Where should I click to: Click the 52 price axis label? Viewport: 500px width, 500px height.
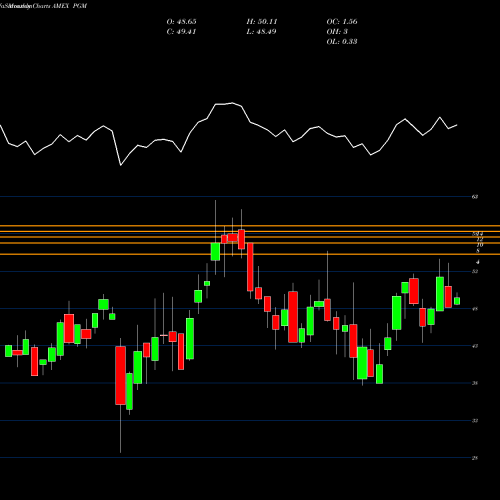(475, 271)
